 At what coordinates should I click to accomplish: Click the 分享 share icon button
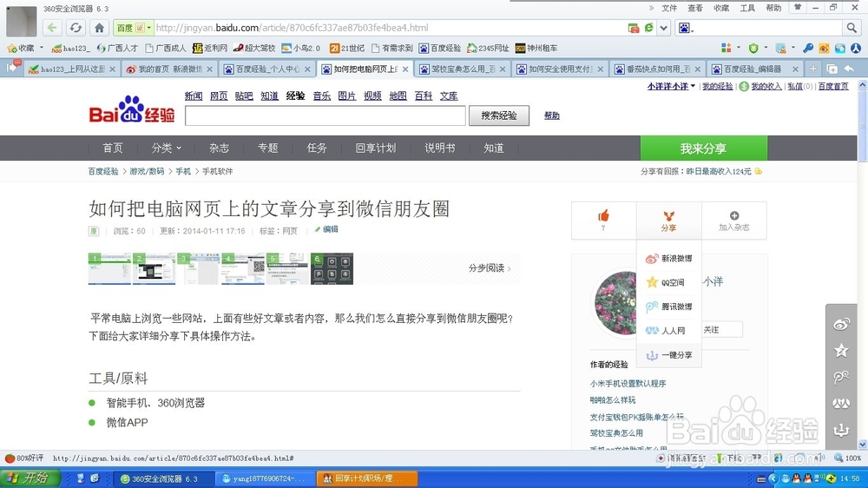coord(668,221)
